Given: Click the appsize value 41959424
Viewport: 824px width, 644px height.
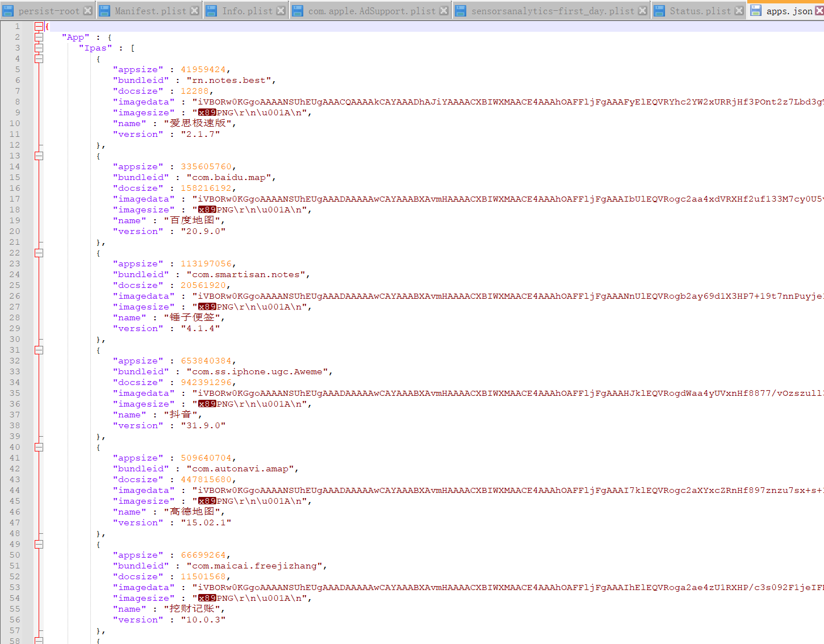Looking at the screenshot, I should click(203, 69).
